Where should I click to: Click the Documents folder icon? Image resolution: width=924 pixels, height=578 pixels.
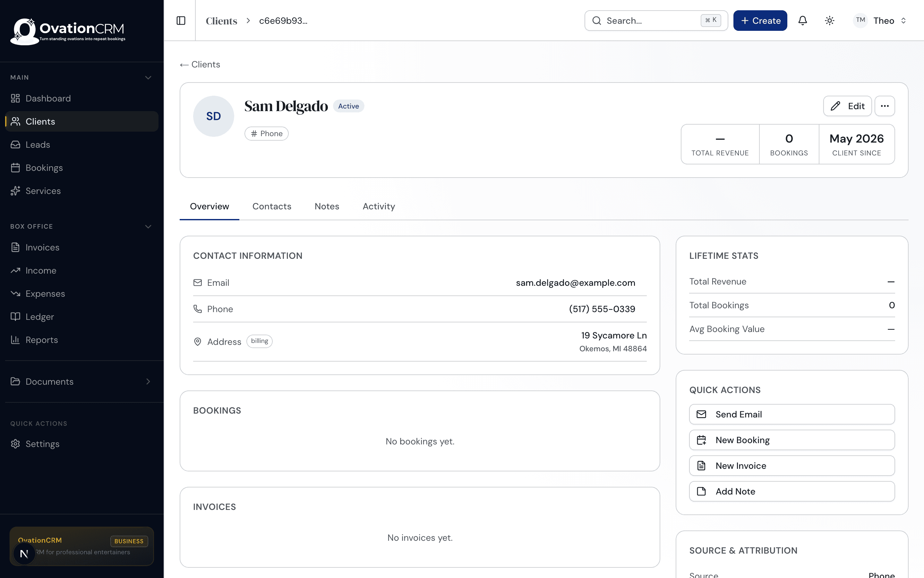(x=15, y=381)
